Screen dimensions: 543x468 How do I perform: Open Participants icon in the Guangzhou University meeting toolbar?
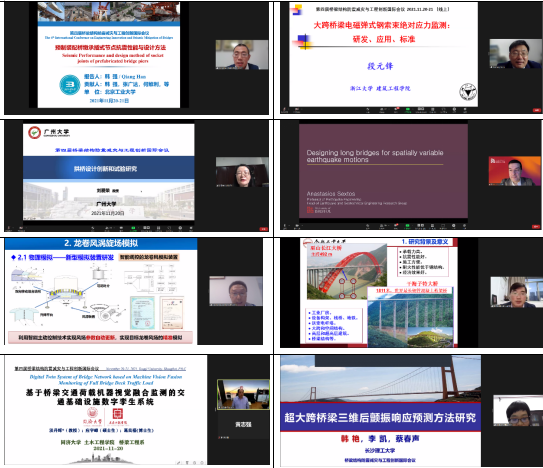(107, 228)
